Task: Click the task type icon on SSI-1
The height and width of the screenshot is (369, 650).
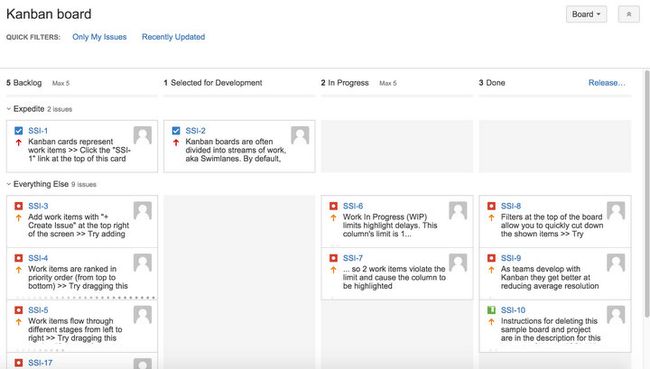Action: pyautogui.click(x=18, y=131)
